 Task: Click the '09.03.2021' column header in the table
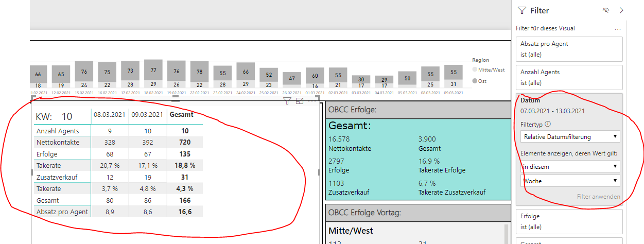click(148, 115)
